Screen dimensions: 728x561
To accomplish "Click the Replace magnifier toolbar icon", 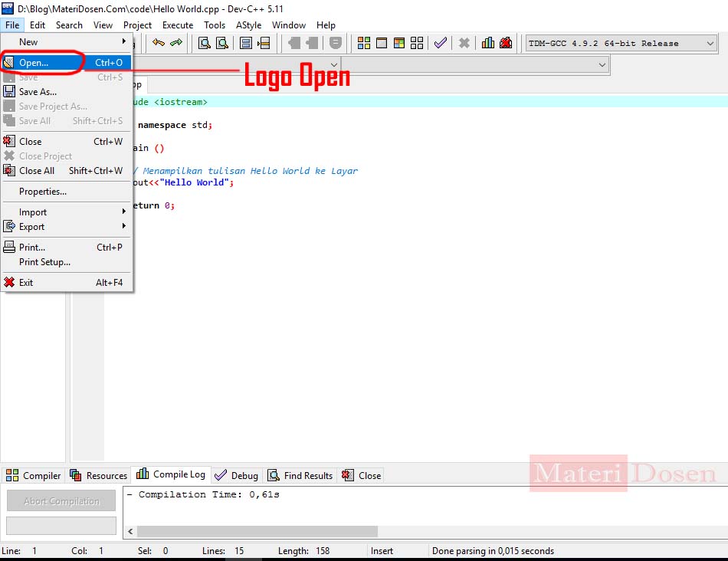I will coord(222,43).
